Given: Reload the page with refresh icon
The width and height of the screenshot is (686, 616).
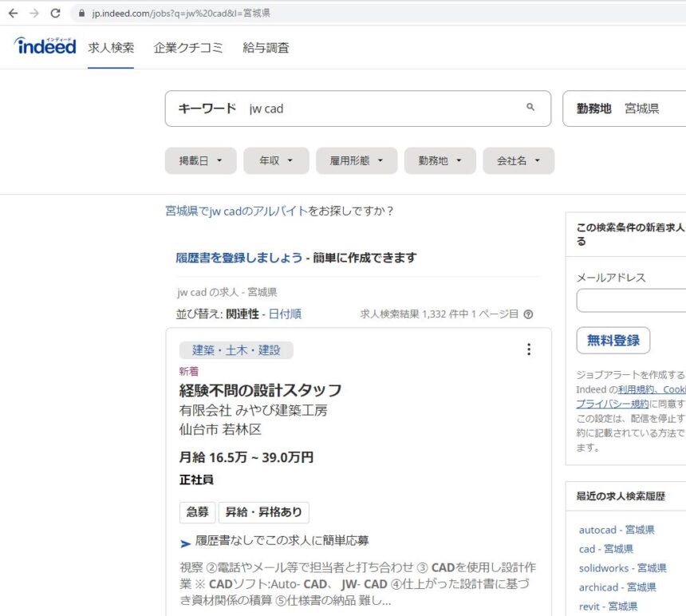Looking at the screenshot, I should (x=55, y=13).
